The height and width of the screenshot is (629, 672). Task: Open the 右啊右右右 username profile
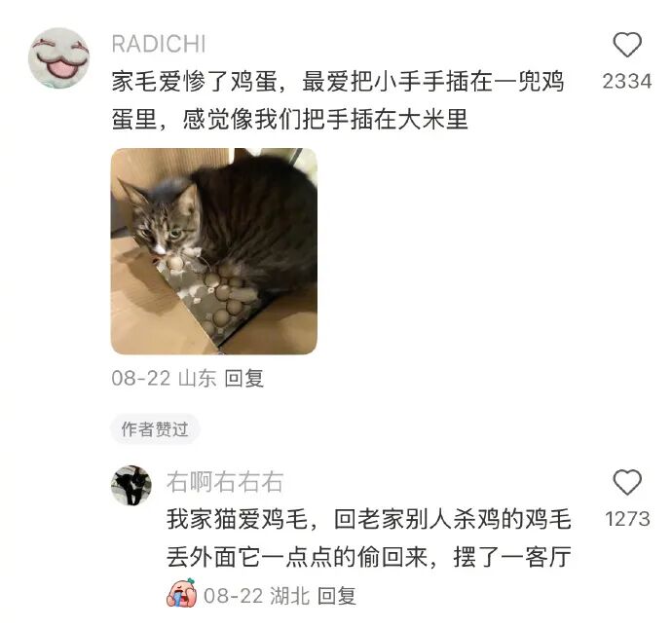point(225,482)
